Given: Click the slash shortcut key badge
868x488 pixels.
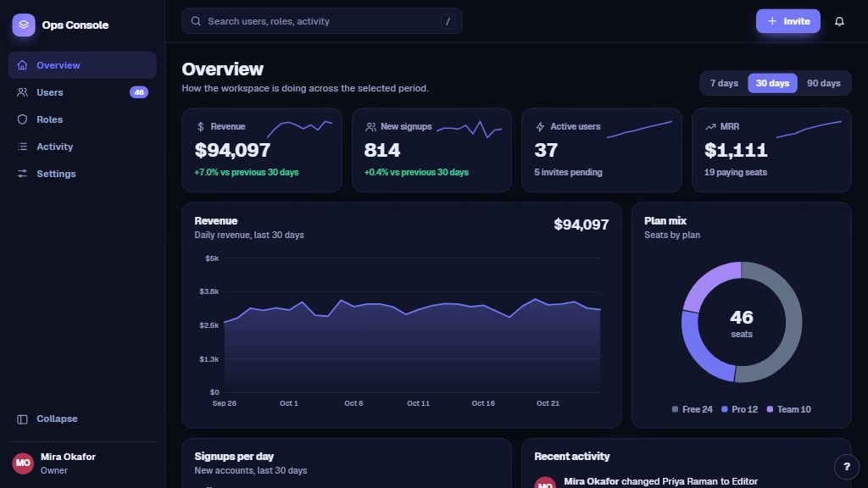Looking at the screenshot, I should tap(448, 21).
